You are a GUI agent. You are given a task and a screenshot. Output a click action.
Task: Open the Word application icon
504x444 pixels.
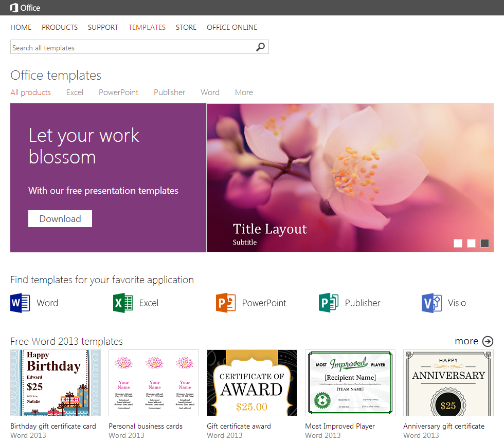[21, 303]
